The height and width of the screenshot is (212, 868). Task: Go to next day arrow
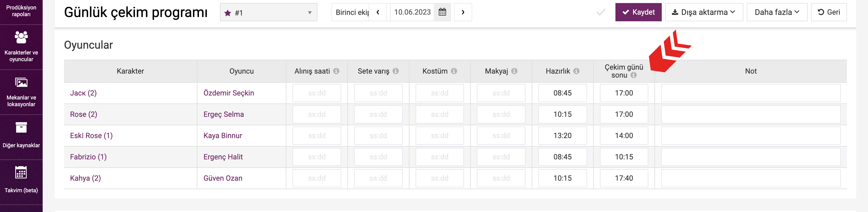point(463,12)
